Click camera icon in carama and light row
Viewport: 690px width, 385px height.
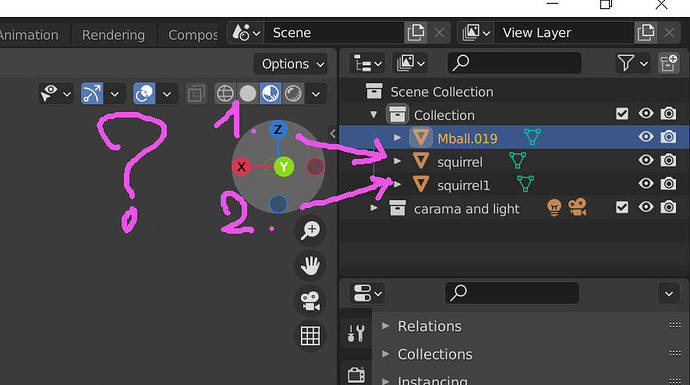tap(577, 207)
